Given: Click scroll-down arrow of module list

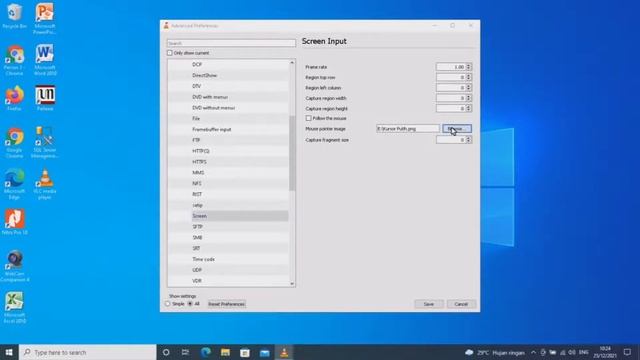Looking at the screenshot, I should tap(292, 284).
